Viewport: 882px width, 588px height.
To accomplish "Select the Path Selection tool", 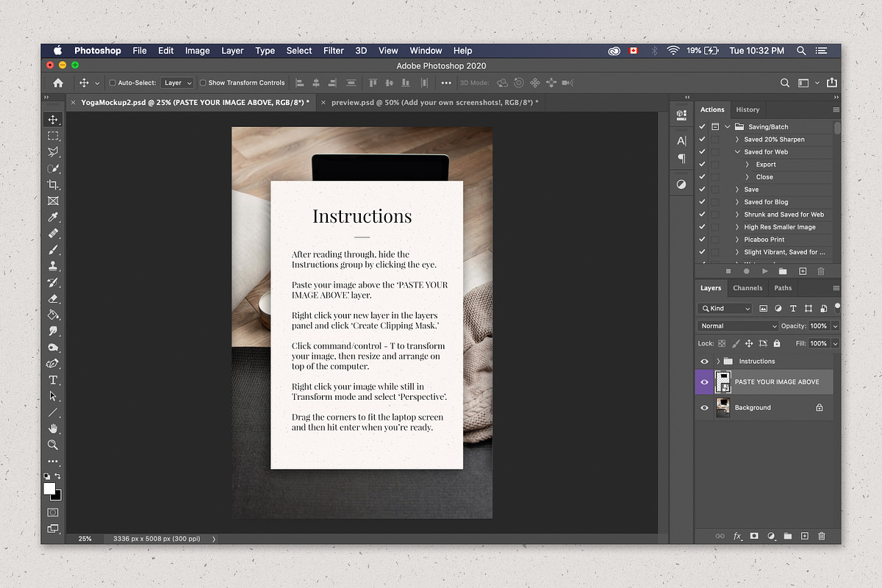I will 53,396.
